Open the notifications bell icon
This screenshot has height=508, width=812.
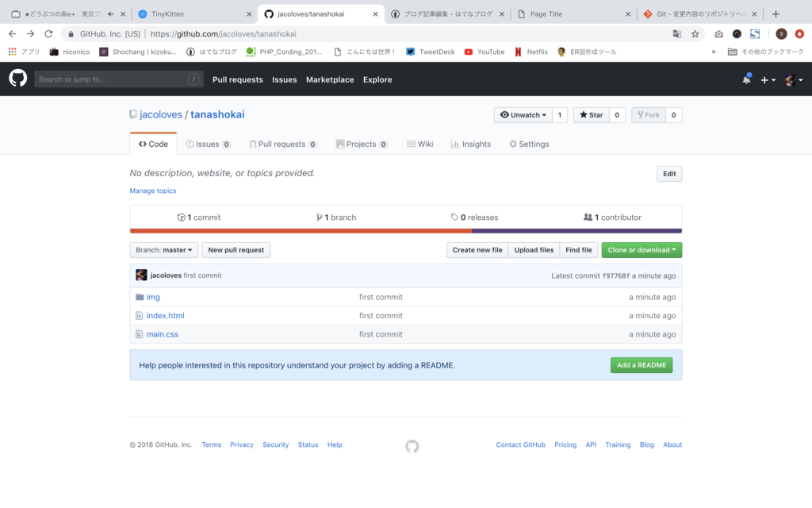click(746, 79)
